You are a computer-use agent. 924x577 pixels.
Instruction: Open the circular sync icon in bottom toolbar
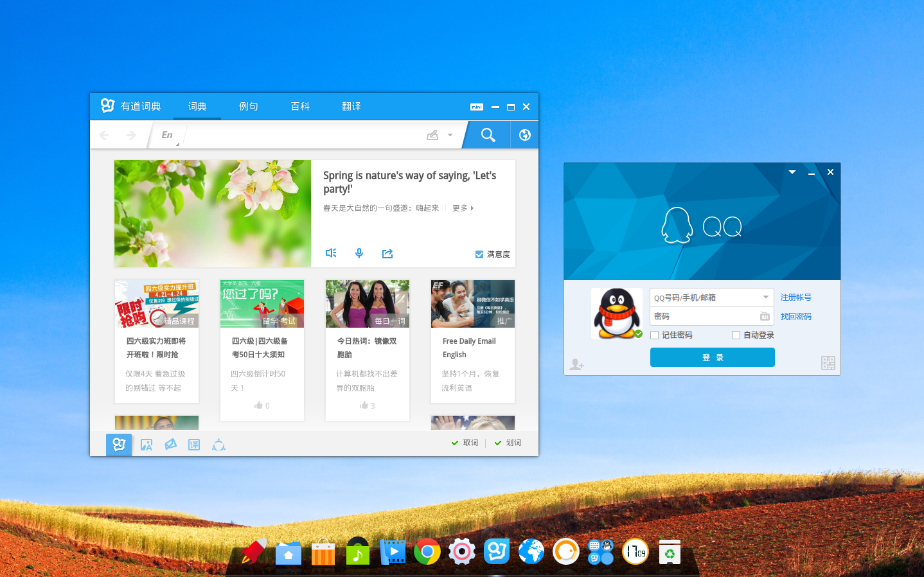pyautogui.click(x=218, y=445)
